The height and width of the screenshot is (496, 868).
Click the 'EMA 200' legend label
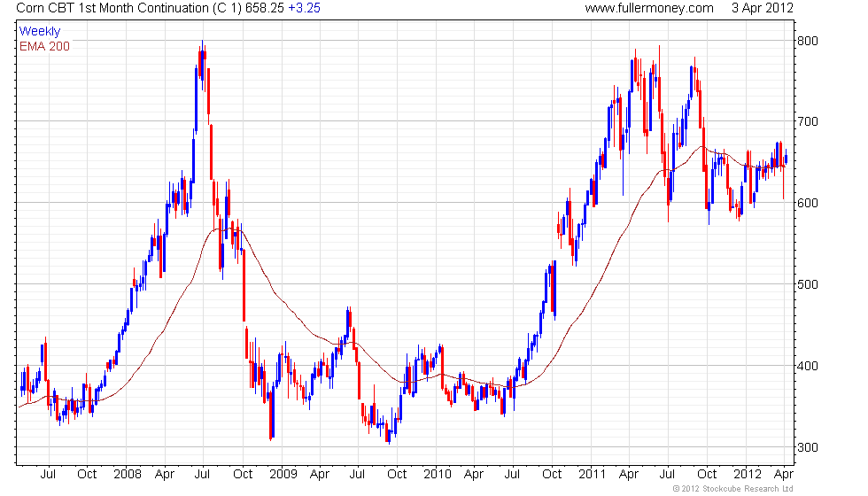pyautogui.click(x=44, y=46)
